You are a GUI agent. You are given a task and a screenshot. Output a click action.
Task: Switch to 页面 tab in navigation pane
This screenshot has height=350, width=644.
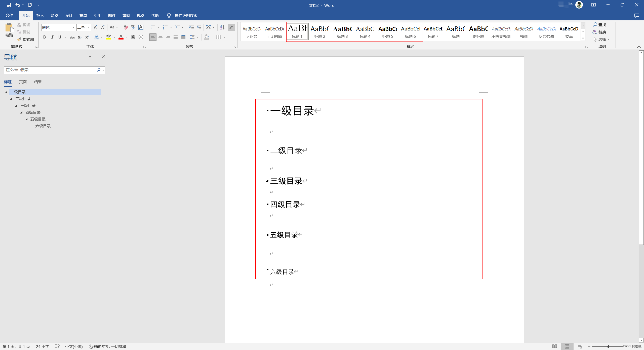[x=23, y=82]
